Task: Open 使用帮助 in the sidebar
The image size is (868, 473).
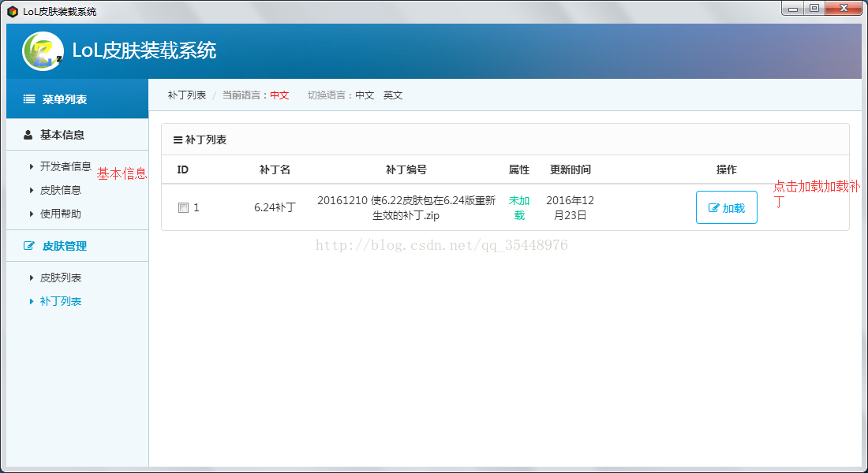Action: click(60, 214)
